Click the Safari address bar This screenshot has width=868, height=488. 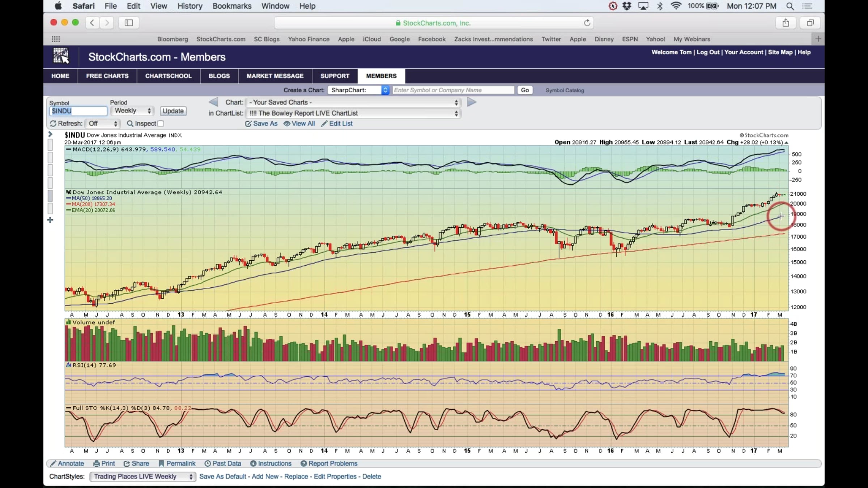pyautogui.click(x=433, y=23)
